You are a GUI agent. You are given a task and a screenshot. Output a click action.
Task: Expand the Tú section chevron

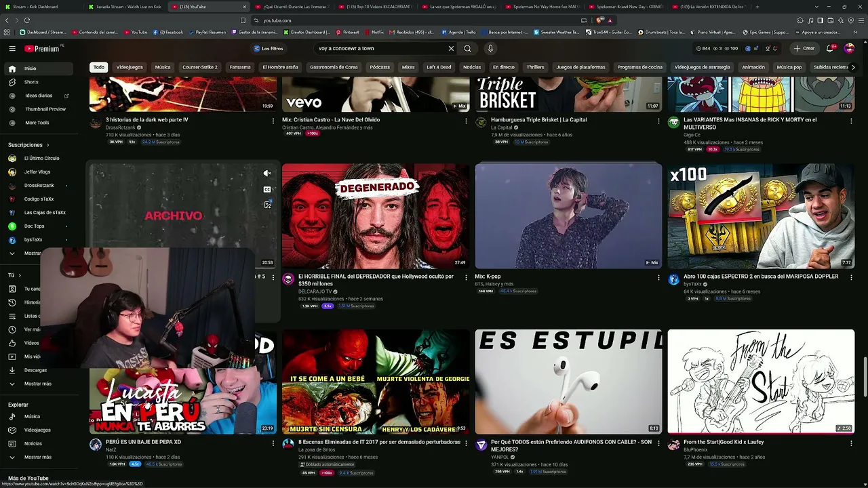pos(20,275)
